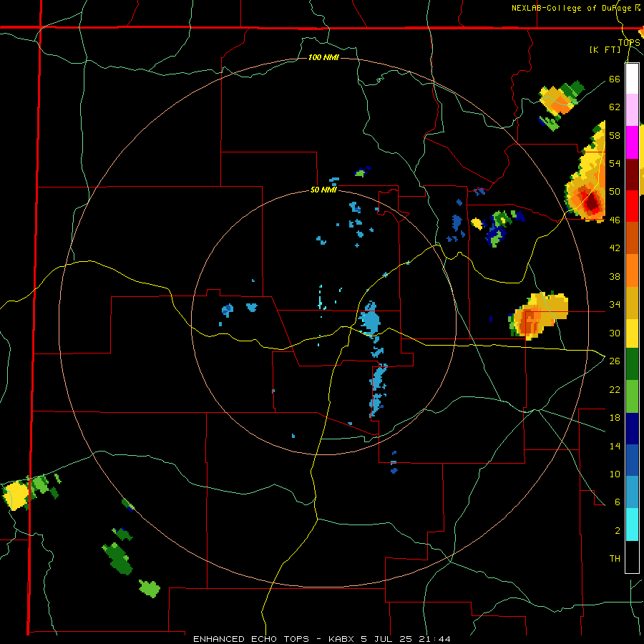Image resolution: width=644 pixels, height=644 pixels.
Task: Click the "[K FT]" units label
Action: (x=605, y=50)
